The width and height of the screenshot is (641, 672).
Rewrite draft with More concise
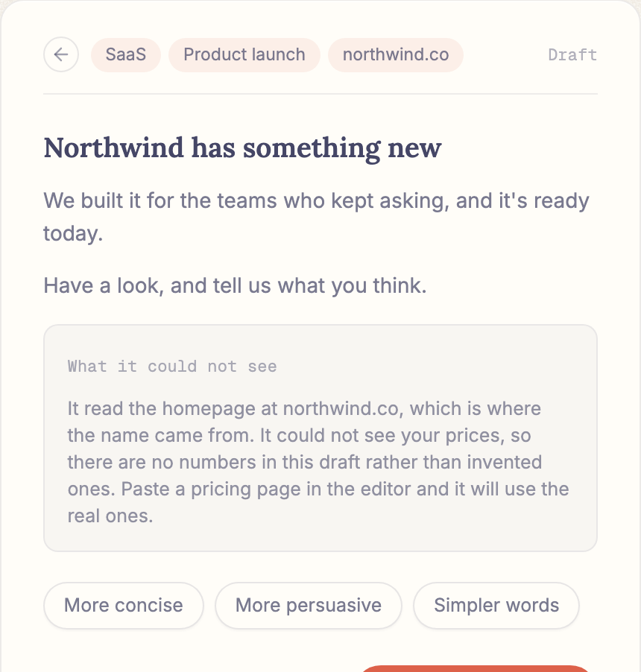tap(124, 606)
